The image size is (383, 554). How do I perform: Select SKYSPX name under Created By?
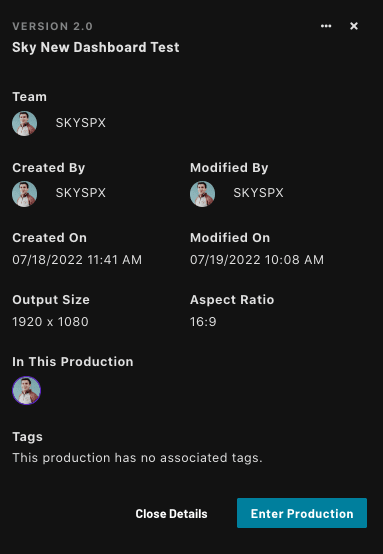[x=81, y=193]
